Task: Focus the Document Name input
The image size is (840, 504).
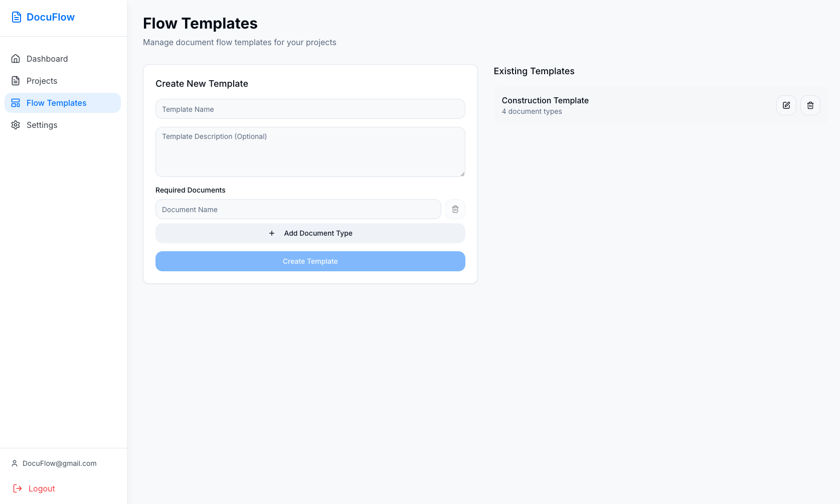Action: (x=298, y=209)
